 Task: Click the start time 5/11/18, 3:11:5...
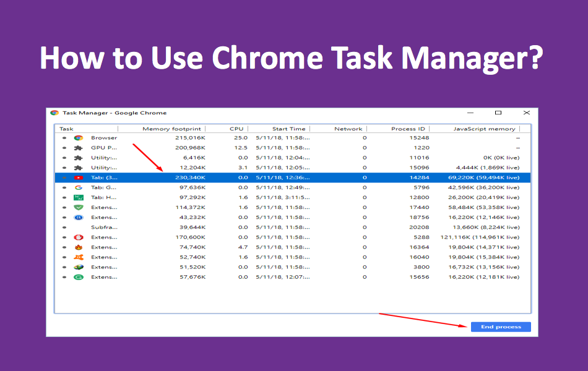click(283, 197)
